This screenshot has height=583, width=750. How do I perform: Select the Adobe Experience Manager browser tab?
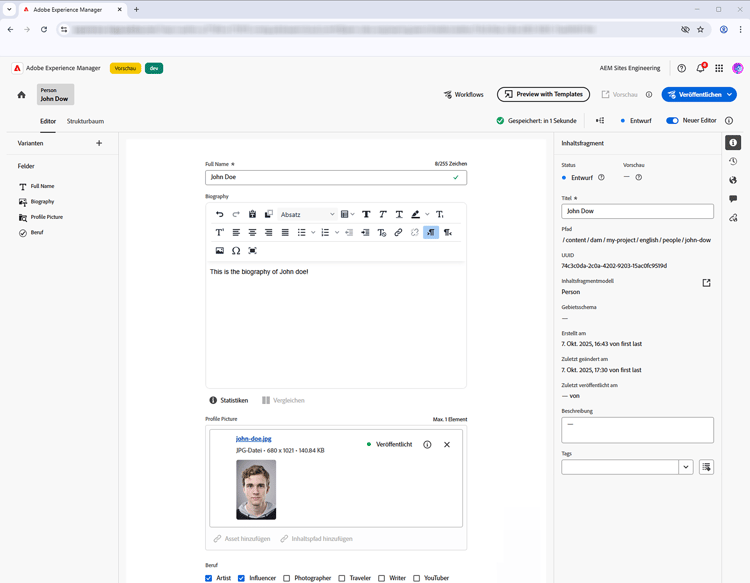[x=73, y=10]
